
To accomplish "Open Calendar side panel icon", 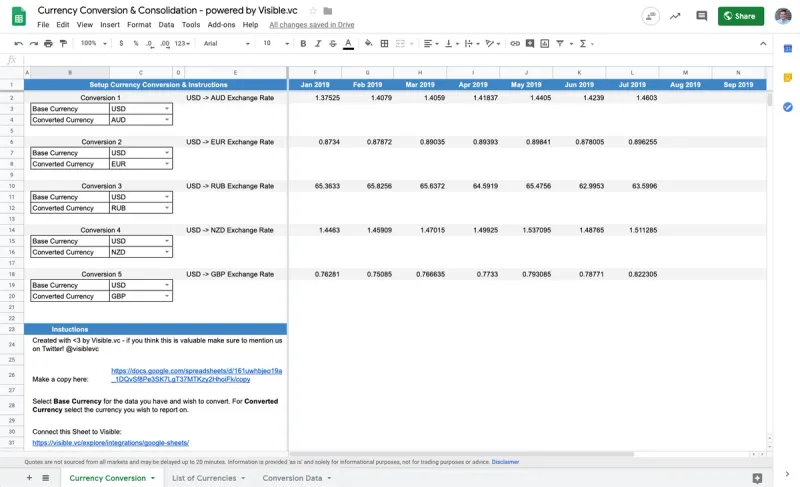I will pos(788,48).
